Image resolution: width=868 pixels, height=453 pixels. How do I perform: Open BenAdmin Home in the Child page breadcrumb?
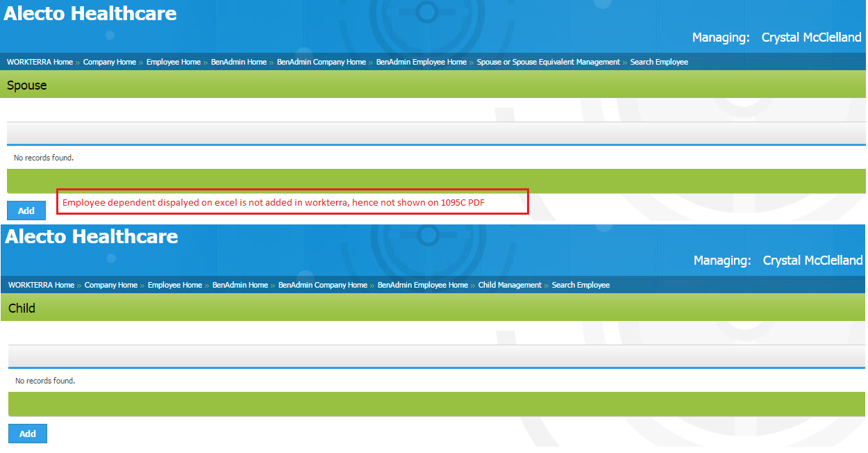coord(240,285)
